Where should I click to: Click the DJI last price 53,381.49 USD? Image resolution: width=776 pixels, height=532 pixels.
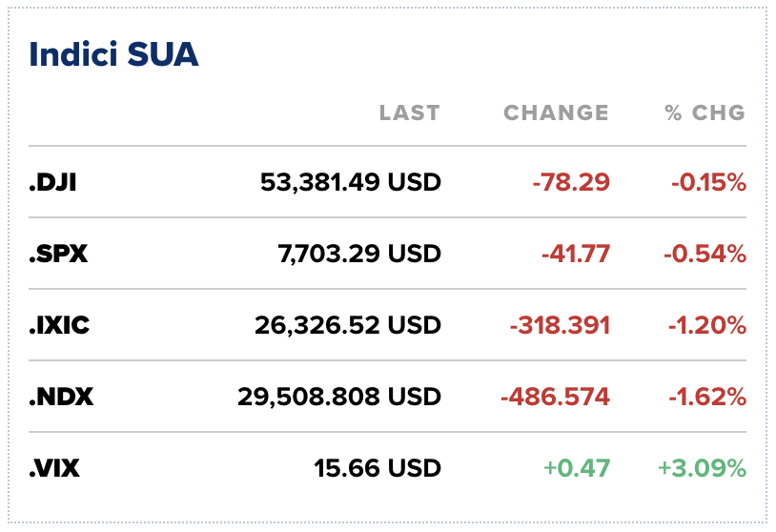point(351,183)
